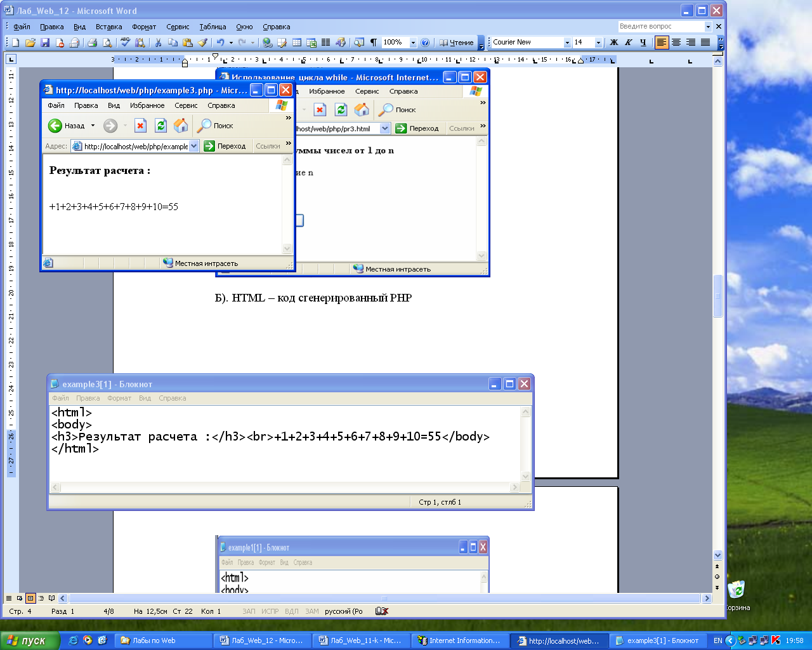Viewport: 812px width, 650px height.
Task: Click the Print icon in the Word toolbar
Action: (92, 43)
